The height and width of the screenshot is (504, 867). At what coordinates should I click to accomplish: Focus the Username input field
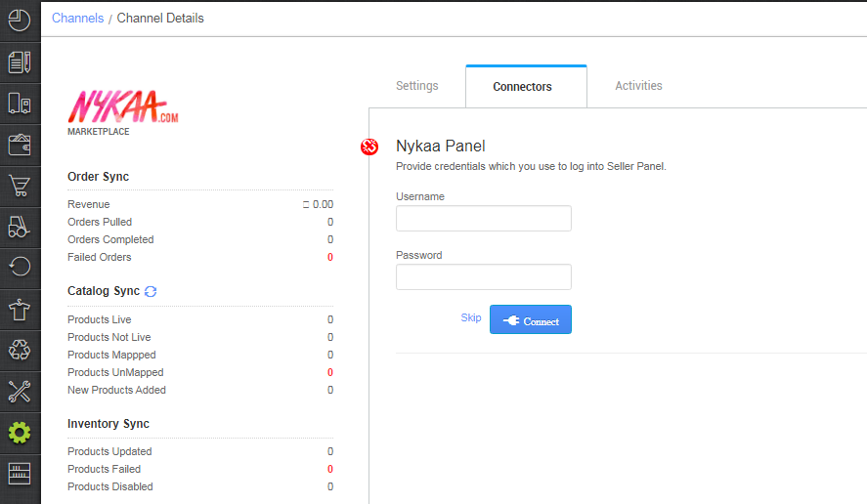[x=483, y=219]
